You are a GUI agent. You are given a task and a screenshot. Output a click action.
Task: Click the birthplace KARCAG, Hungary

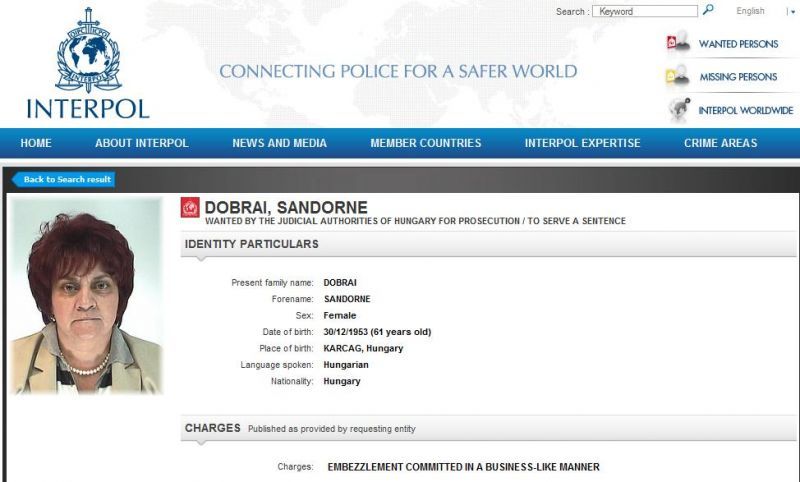(363, 348)
